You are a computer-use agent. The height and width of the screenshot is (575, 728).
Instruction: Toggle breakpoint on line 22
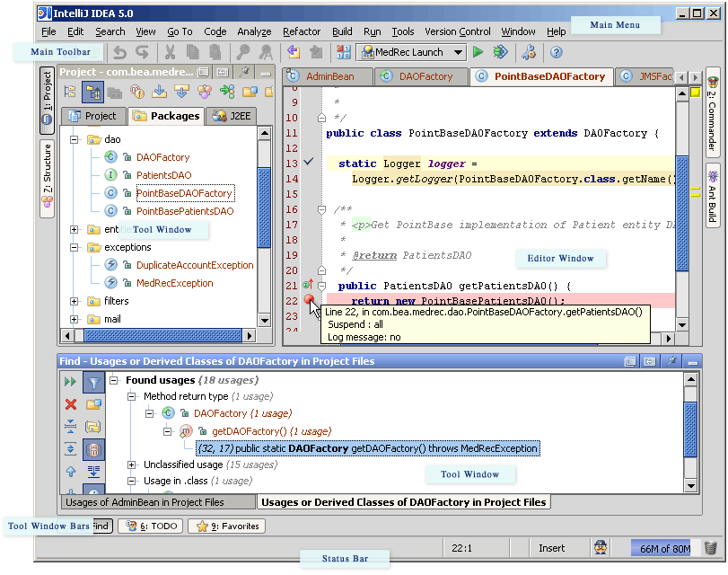tap(308, 300)
